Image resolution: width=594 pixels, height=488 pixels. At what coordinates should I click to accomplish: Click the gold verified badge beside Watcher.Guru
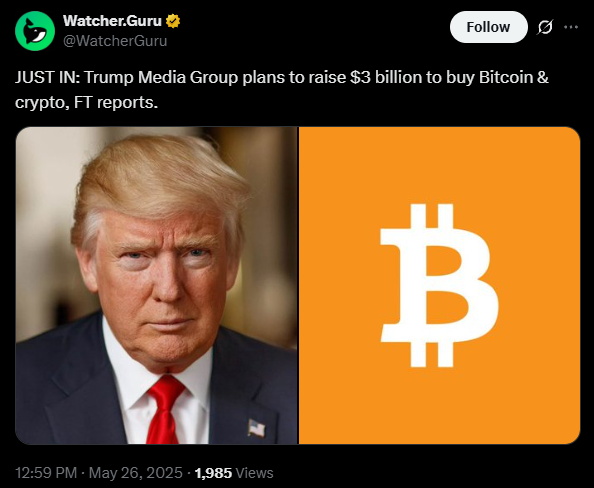coord(173,21)
